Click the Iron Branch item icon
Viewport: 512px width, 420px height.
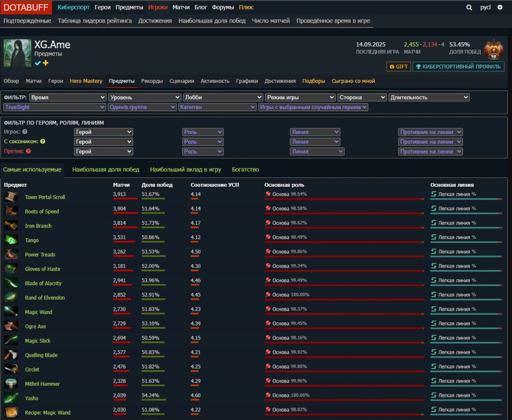click(11, 226)
